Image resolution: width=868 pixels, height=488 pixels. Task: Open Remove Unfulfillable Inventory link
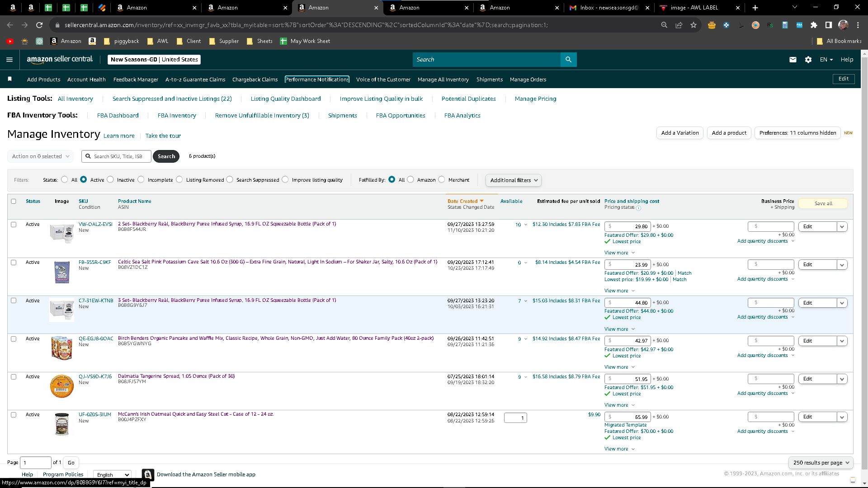coord(262,116)
